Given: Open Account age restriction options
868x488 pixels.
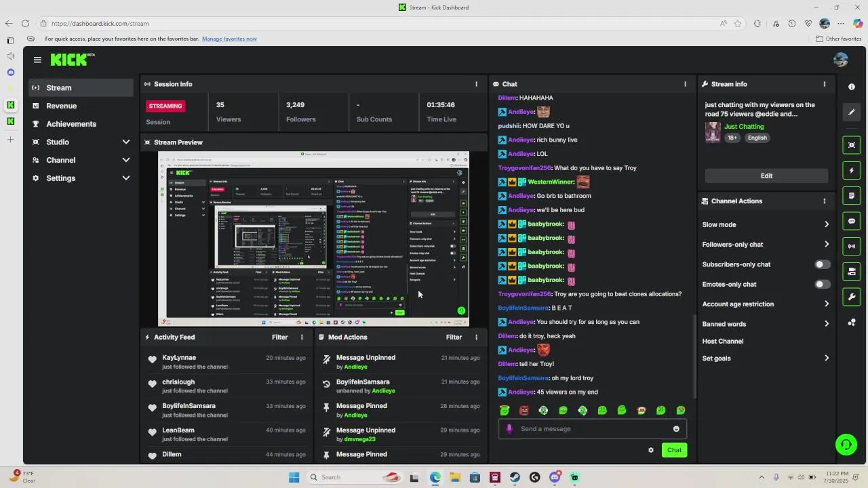Looking at the screenshot, I should point(766,304).
